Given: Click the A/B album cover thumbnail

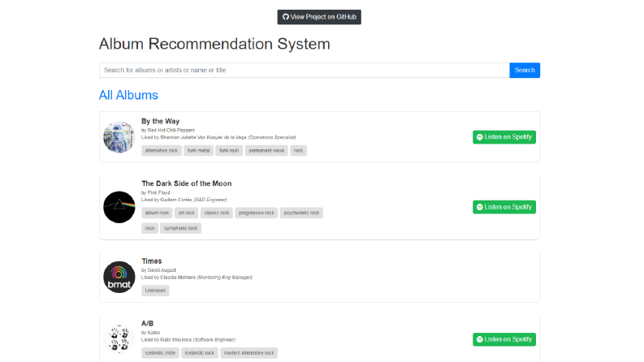Looking at the screenshot, I should pos(119,339).
